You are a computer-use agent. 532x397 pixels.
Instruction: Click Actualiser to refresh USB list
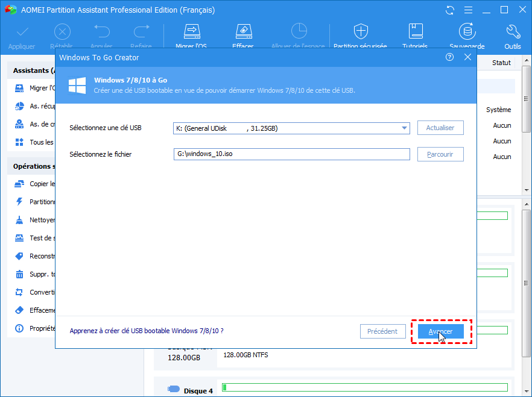coord(440,128)
